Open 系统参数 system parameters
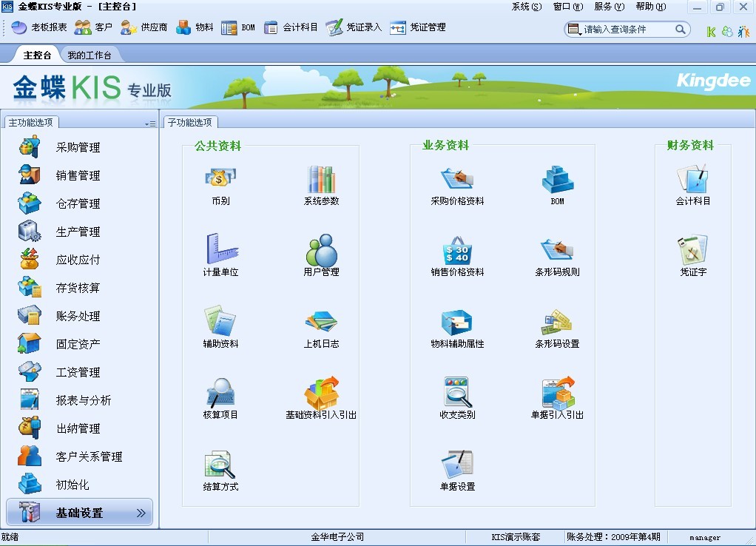 tap(321, 186)
